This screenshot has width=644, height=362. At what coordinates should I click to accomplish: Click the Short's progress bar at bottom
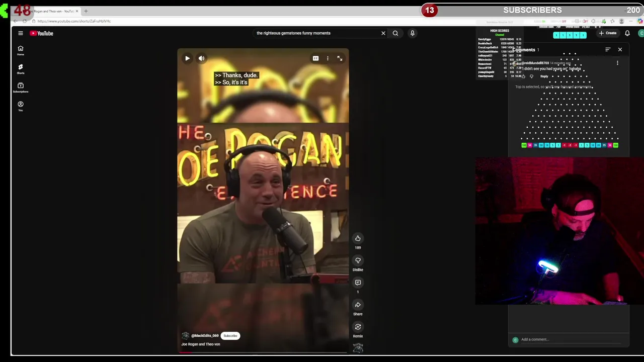pos(263,352)
